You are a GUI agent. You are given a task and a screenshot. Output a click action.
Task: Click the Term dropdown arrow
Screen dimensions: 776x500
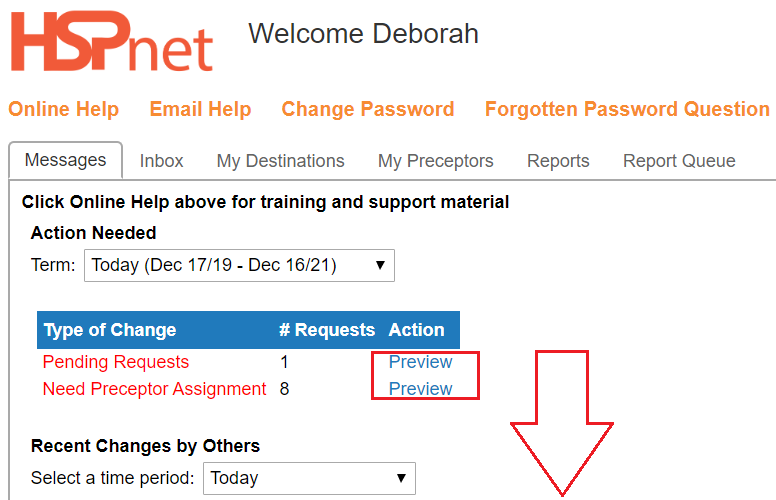click(380, 265)
